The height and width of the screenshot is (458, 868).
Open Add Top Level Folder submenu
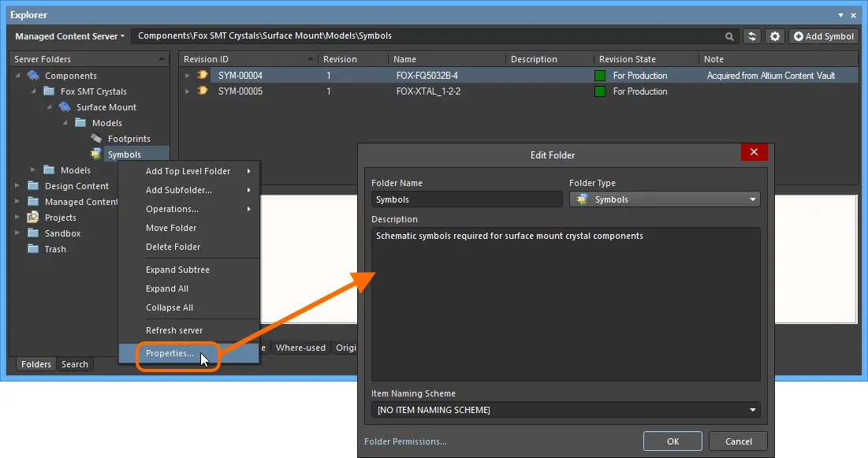point(188,171)
